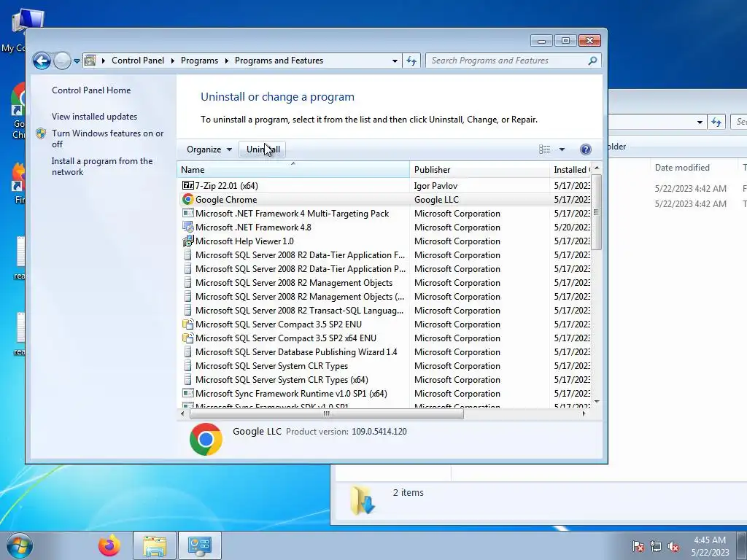Click the 2 items text in background window

(408, 492)
